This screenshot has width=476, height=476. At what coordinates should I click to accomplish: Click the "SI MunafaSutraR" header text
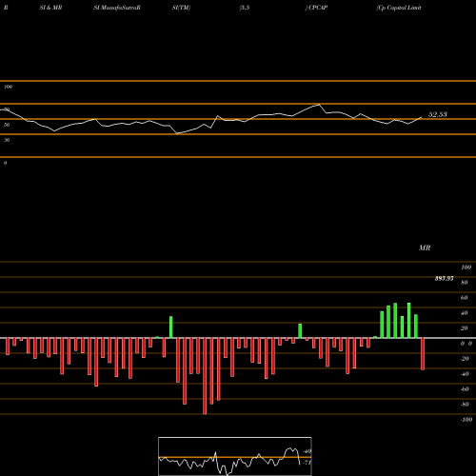click(117, 8)
